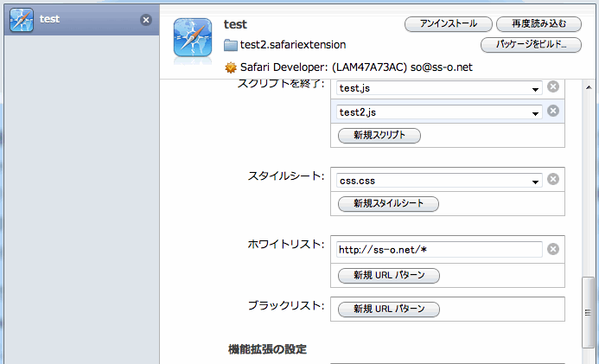The width and height of the screenshot is (599, 364).
Task: Remove the test extension with the sidebar X
Action: pyautogui.click(x=145, y=20)
